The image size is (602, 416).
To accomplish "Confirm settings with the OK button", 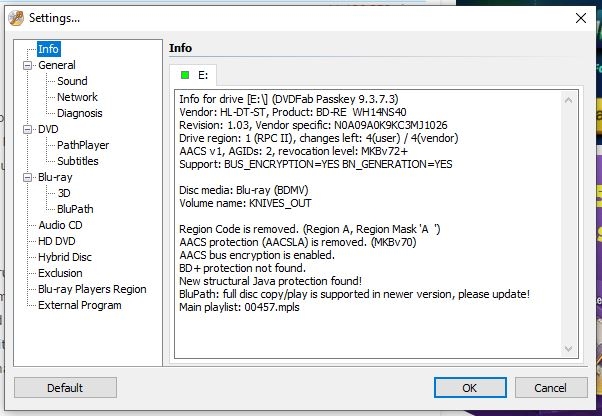I will (470, 388).
